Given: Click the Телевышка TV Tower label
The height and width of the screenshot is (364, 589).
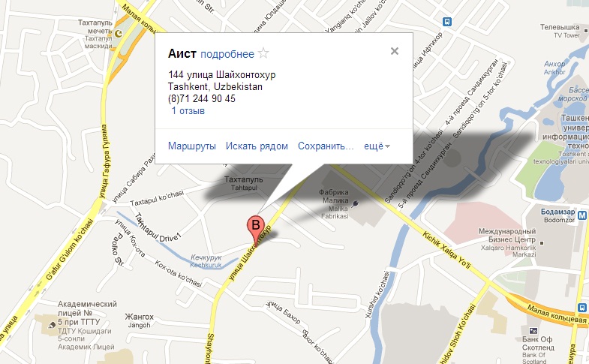Looking at the screenshot, I should (561, 31).
